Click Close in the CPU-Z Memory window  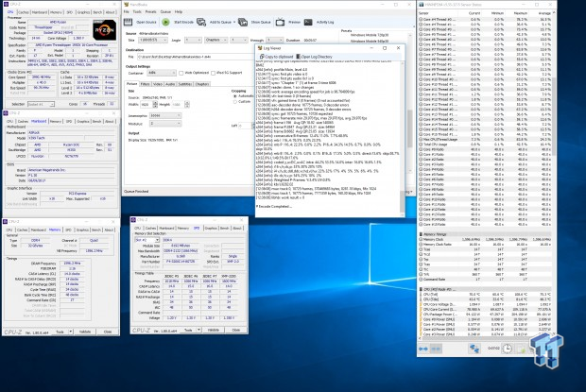[108, 332]
